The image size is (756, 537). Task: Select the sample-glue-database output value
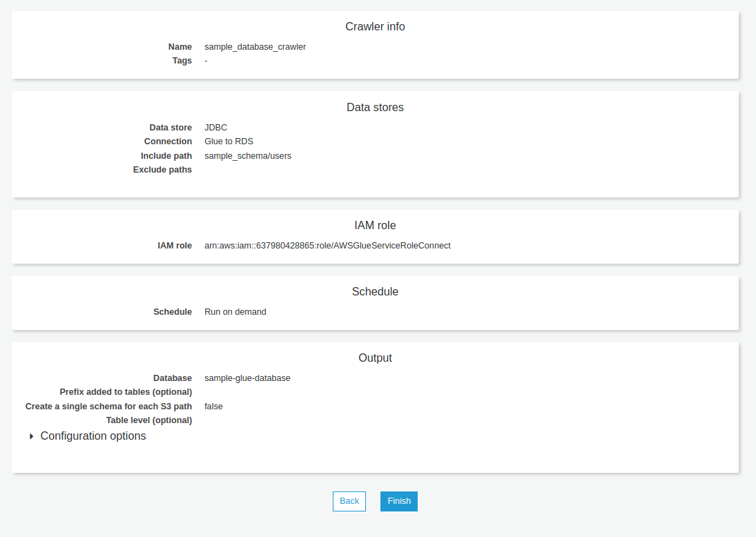point(247,378)
